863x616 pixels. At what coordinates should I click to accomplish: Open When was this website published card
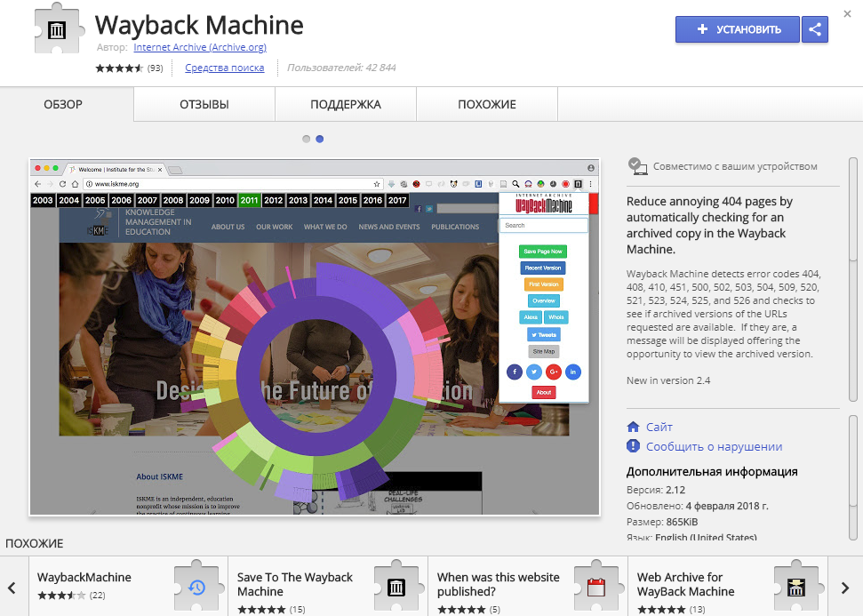[x=527, y=587]
